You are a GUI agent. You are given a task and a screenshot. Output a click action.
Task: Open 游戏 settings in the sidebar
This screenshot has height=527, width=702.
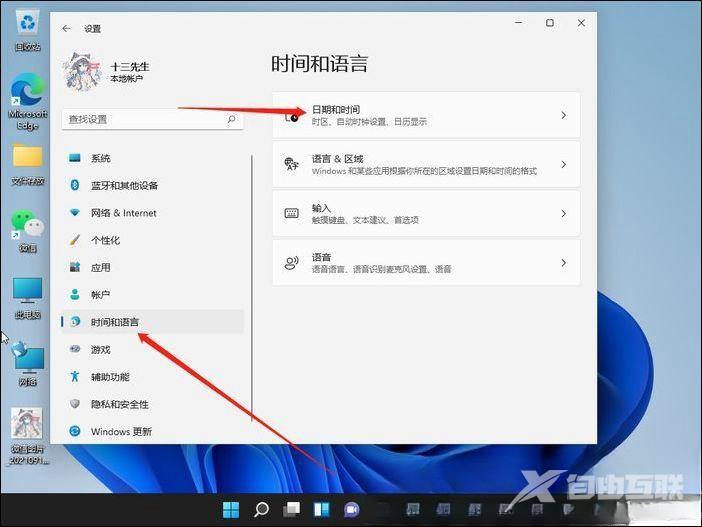(x=153, y=349)
